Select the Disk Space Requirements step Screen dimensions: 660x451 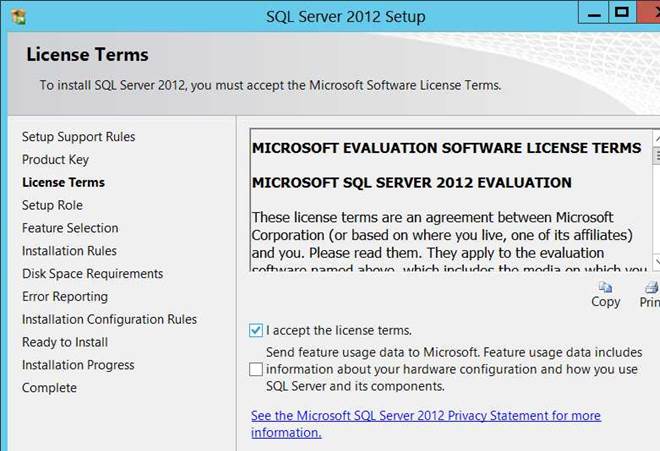(92, 274)
